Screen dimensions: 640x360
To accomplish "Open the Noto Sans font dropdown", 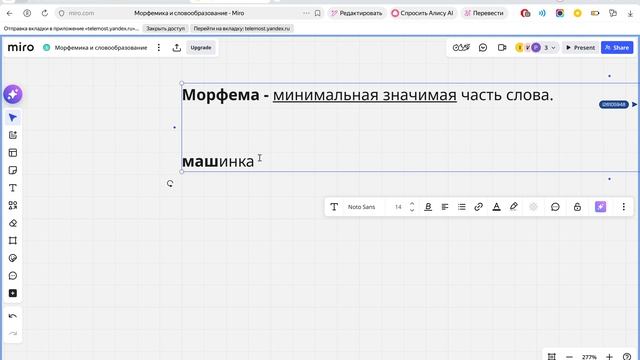I will click(361, 207).
